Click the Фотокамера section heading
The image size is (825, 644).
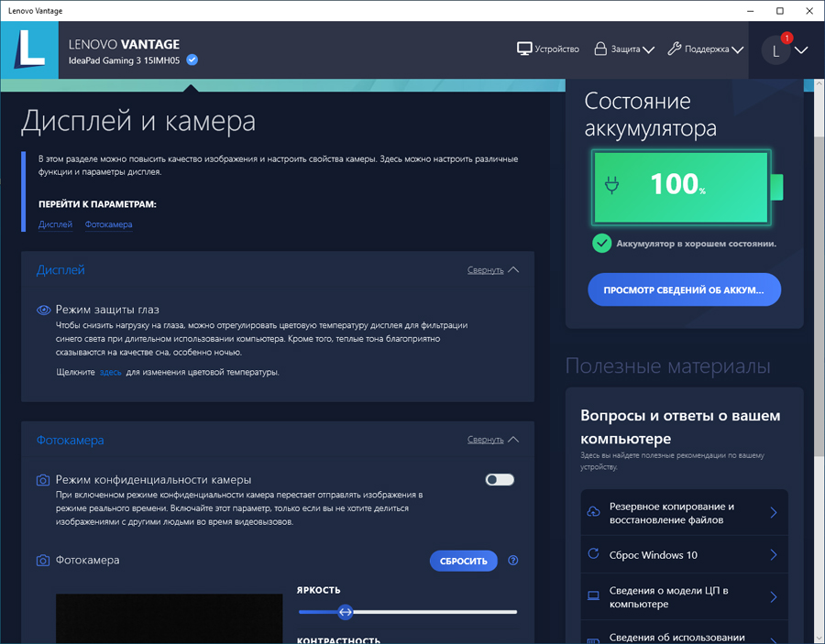point(70,440)
